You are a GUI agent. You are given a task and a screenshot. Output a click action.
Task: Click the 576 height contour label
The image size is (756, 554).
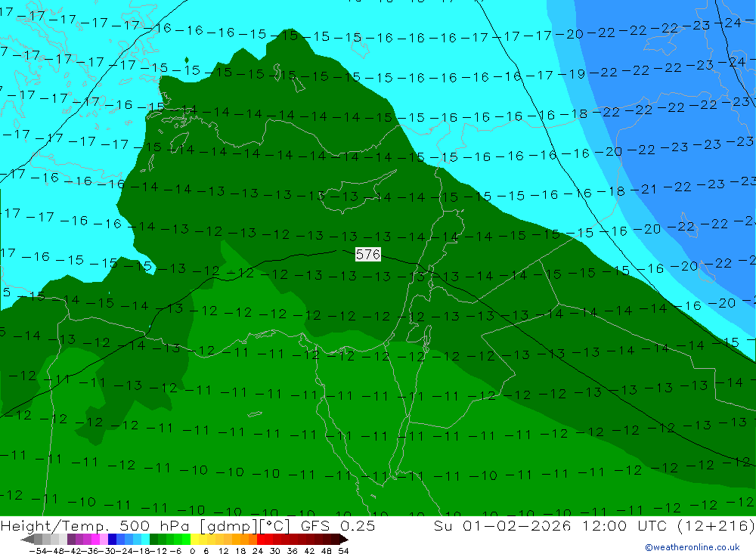click(368, 254)
